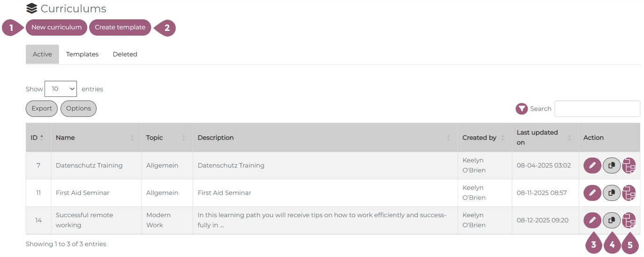This screenshot has width=644, height=257.
Task: Duplicate the First Aid Seminar curriculum
Action: point(611,193)
